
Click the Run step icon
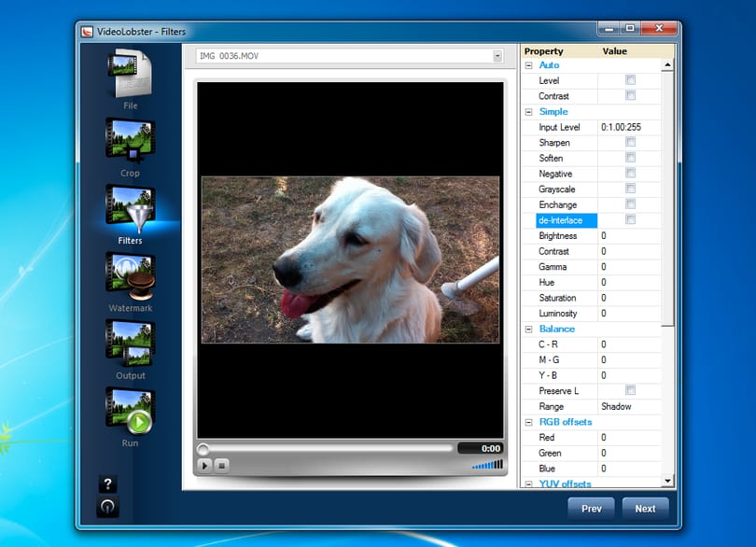tap(130, 411)
